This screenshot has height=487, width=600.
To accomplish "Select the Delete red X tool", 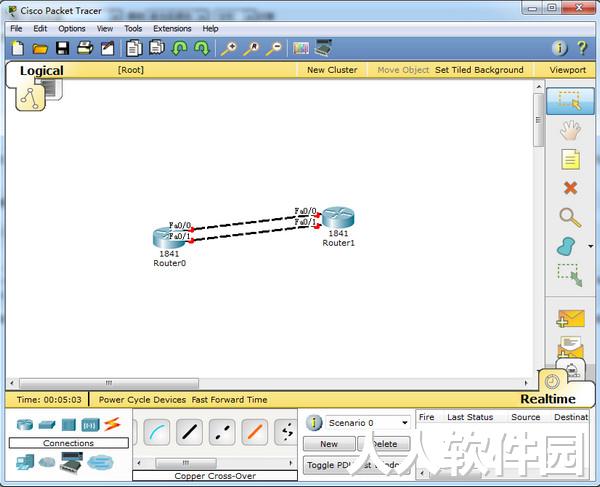I will tap(570, 188).
